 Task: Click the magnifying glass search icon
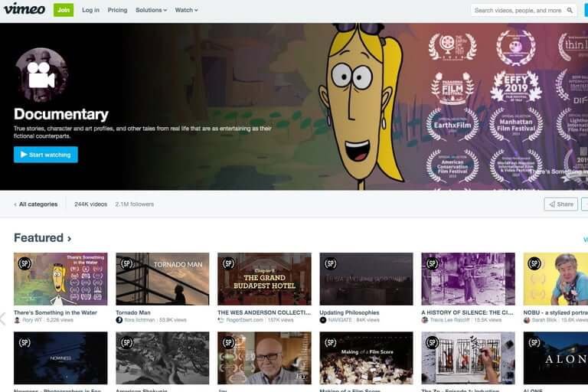[x=570, y=11]
